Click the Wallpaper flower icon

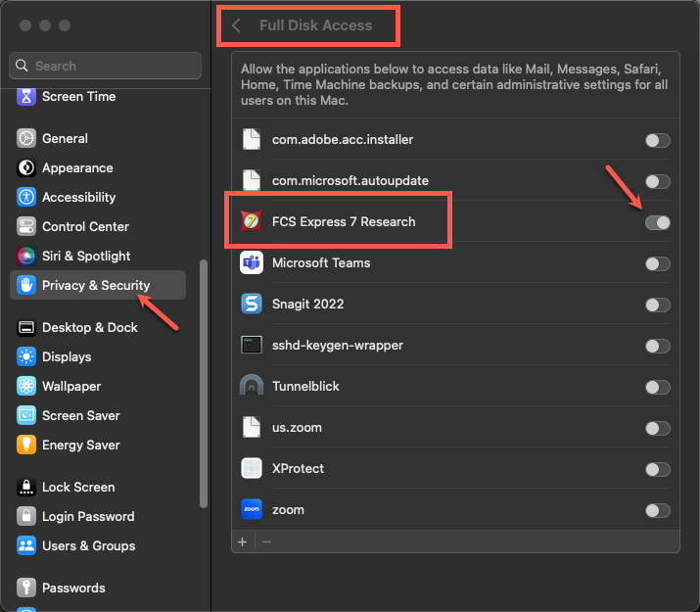26,386
